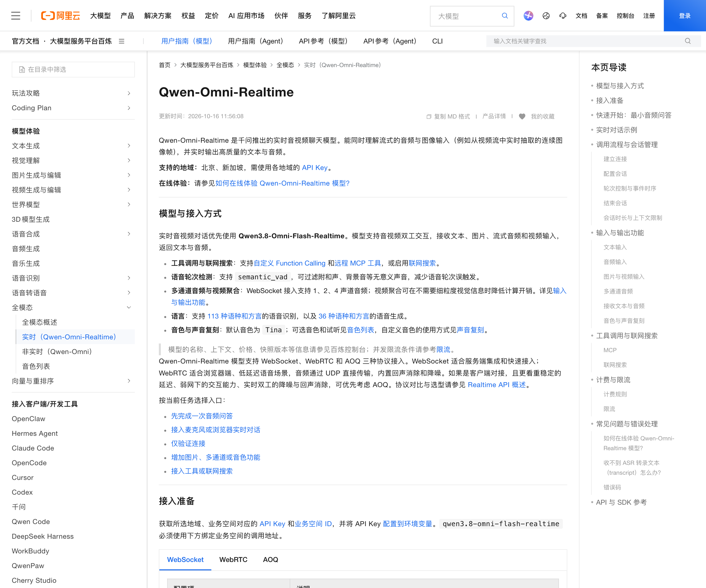Open the 音色列表 link in the article
The width and height of the screenshot is (706, 588).
[x=360, y=330]
